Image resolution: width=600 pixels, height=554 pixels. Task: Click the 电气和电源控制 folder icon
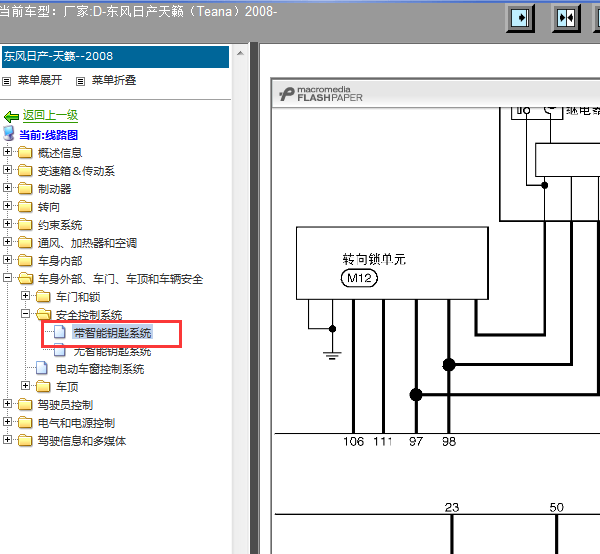pyautogui.click(x=25, y=422)
